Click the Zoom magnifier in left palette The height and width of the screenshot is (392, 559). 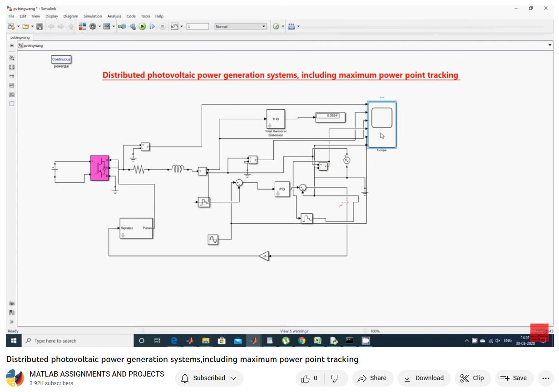pyautogui.click(x=12, y=58)
